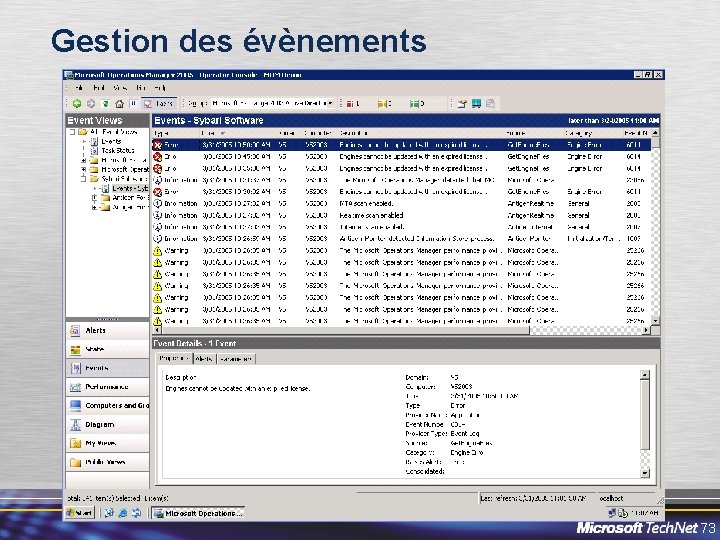Collapse the All: Event Views tree root

(x=72, y=132)
